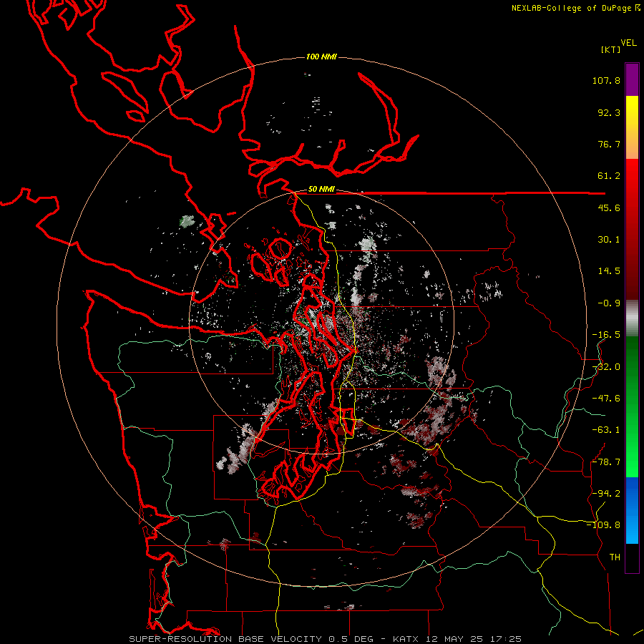Click the -63.1 velocity scale value
Screen dimensions: 644x644
coord(606,430)
